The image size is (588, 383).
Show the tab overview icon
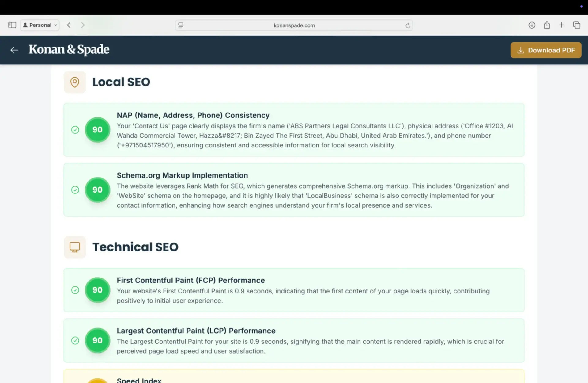tap(576, 25)
